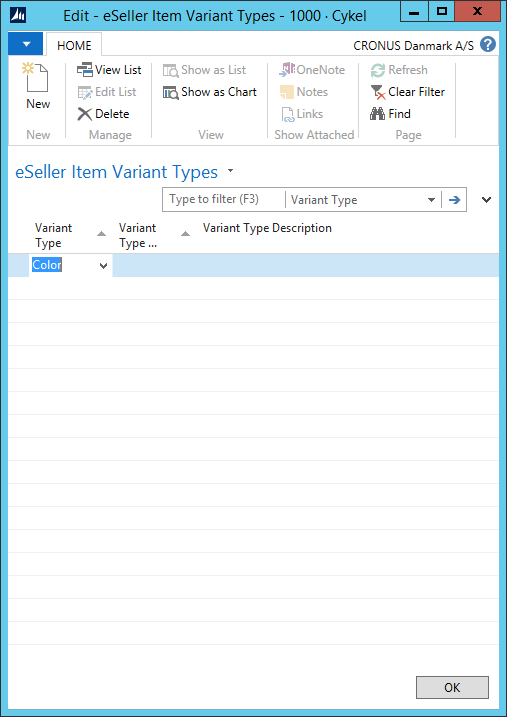Apply the filter with the blue arrow
This screenshot has height=717, width=507.
[454, 200]
